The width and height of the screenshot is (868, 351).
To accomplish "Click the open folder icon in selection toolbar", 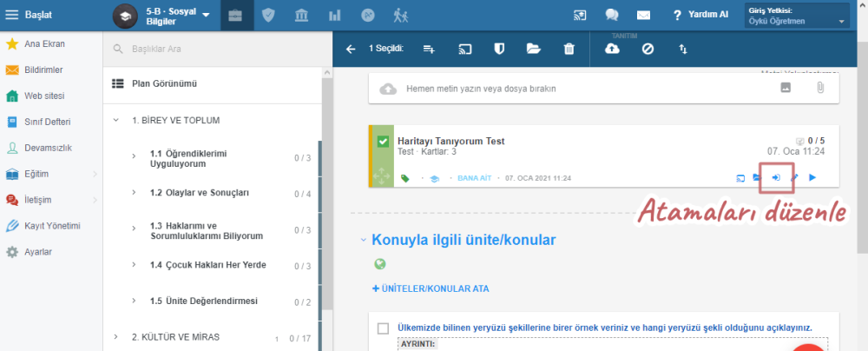I will [534, 50].
